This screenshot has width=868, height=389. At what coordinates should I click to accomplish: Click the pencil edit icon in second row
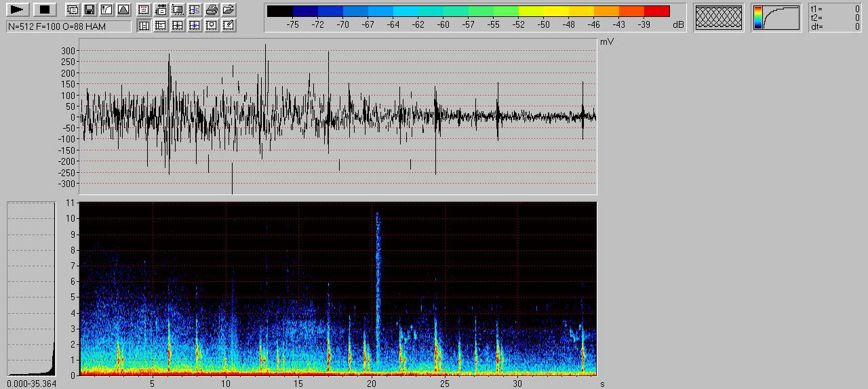tap(229, 26)
